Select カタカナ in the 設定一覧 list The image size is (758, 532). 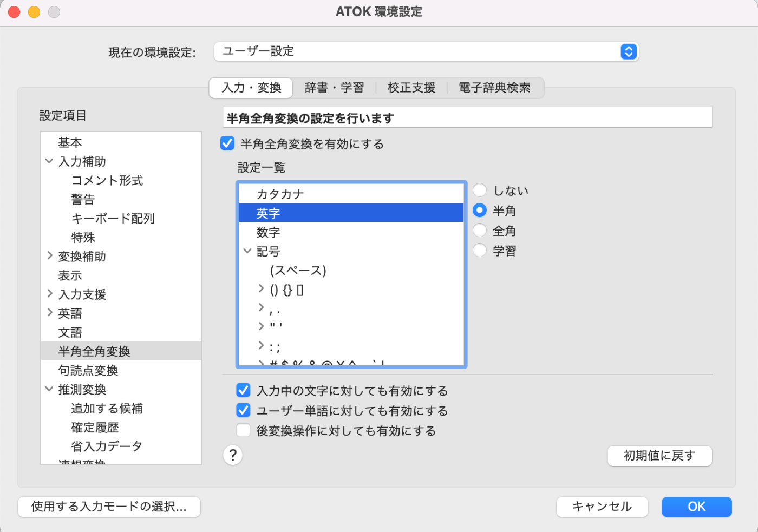[x=351, y=194]
